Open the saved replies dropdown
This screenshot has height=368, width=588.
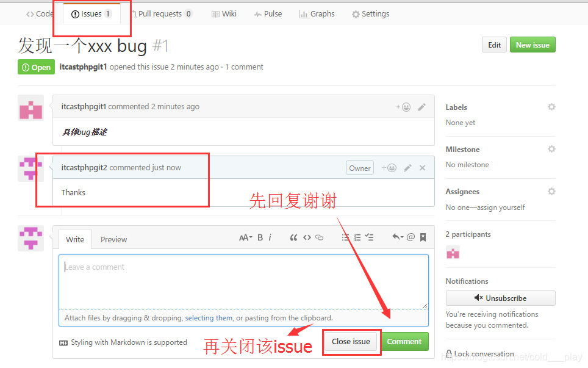398,237
